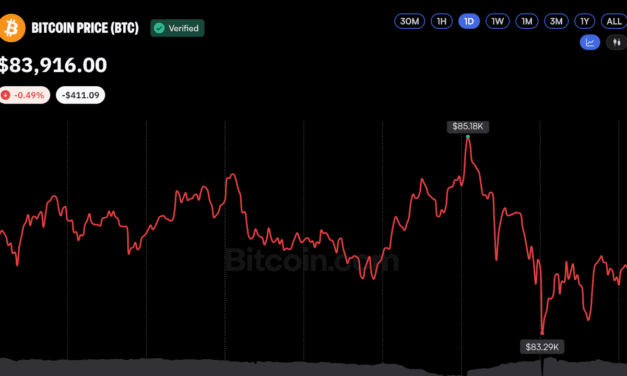Select the 1D time range

pos(469,21)
